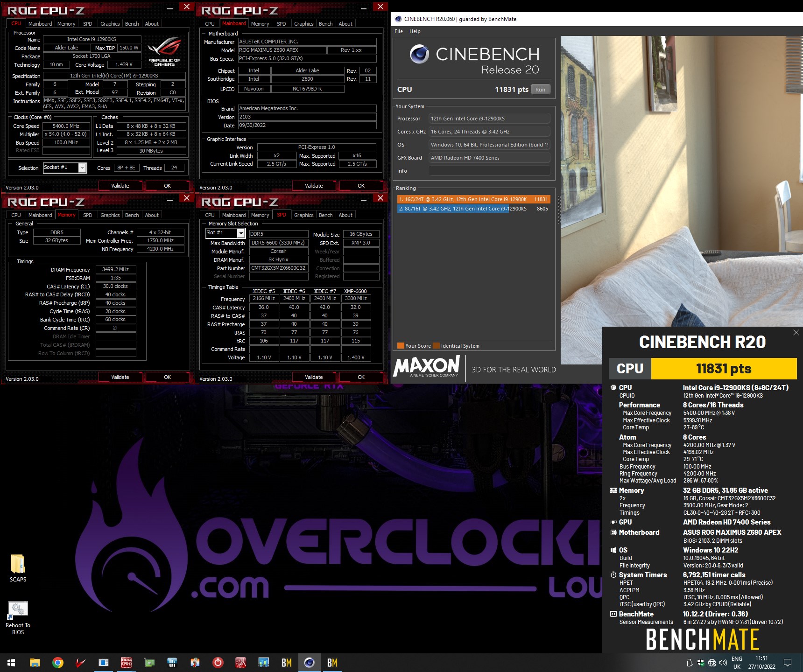Click the volume speaker tray icon

point(723,663)
